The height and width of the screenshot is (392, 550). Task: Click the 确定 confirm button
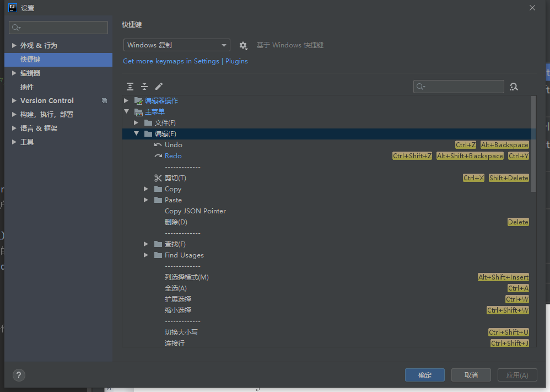tap(424, 375)
